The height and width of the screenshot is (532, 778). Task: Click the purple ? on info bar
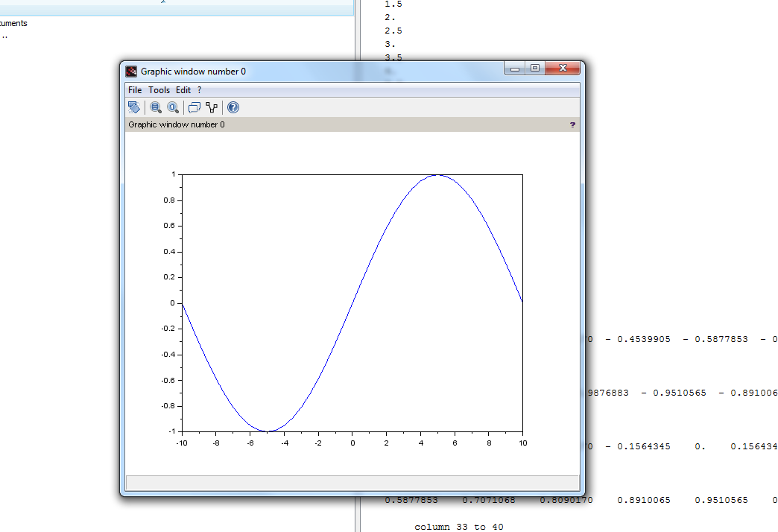(572, 124)
